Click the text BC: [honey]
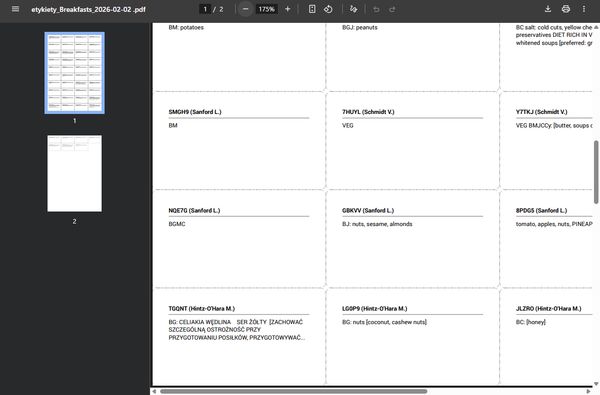600x395 pixels. pyautogui.click(x=531, y=322)
